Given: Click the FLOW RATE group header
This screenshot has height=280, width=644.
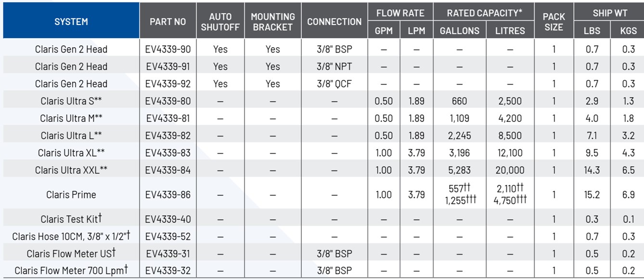Looking at the screenshot, I should click(x=400, y=13).
